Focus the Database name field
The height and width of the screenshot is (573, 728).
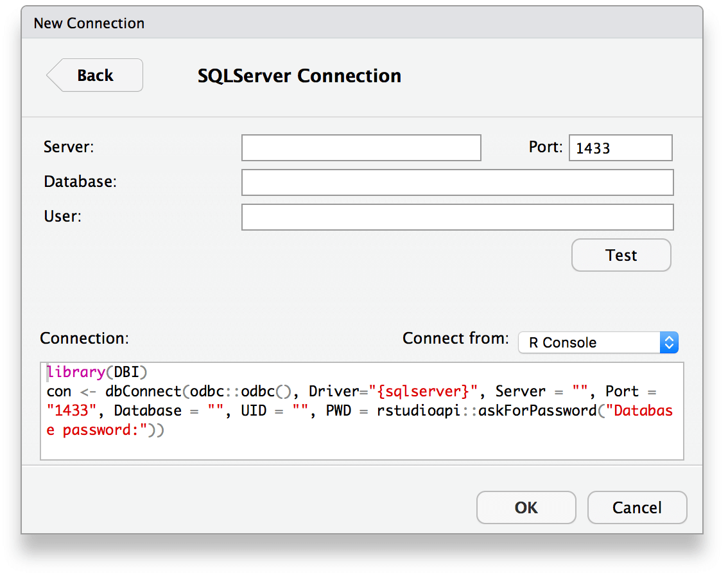(x=457, y=182)
